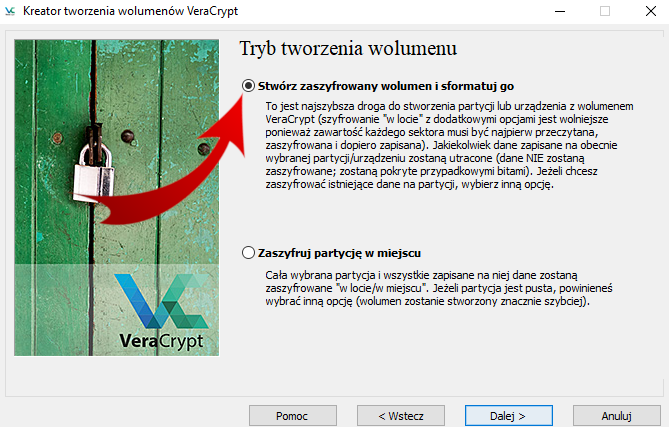Click the description starting 'Cała wybrana partycja'
This screenshot has width=669, height=427.
point(439,288)
